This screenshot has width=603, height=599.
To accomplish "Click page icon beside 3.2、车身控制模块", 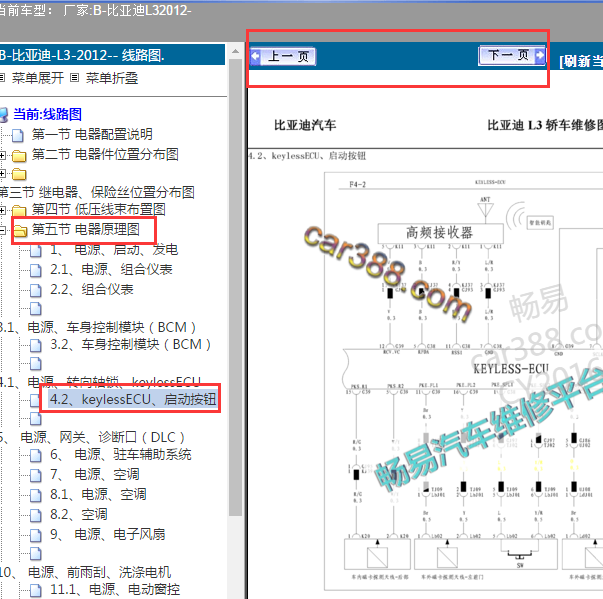I will click(36, 345).
